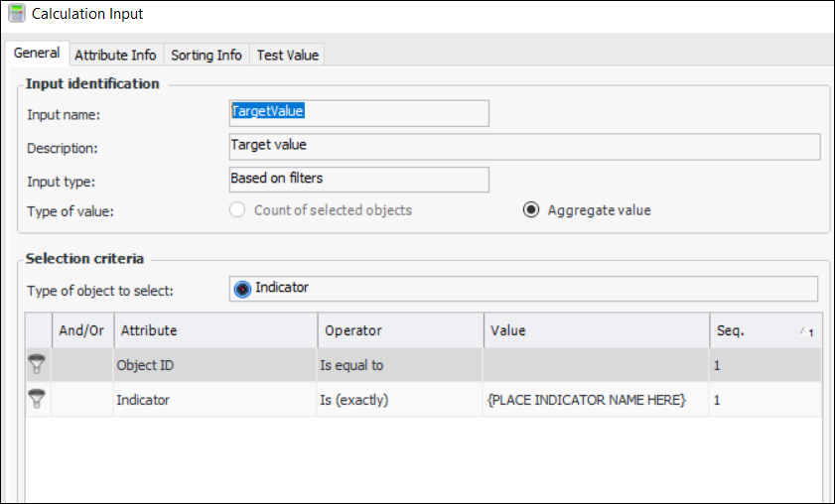
Task: Open the Type of object to select field
Action: coord(524,289)
